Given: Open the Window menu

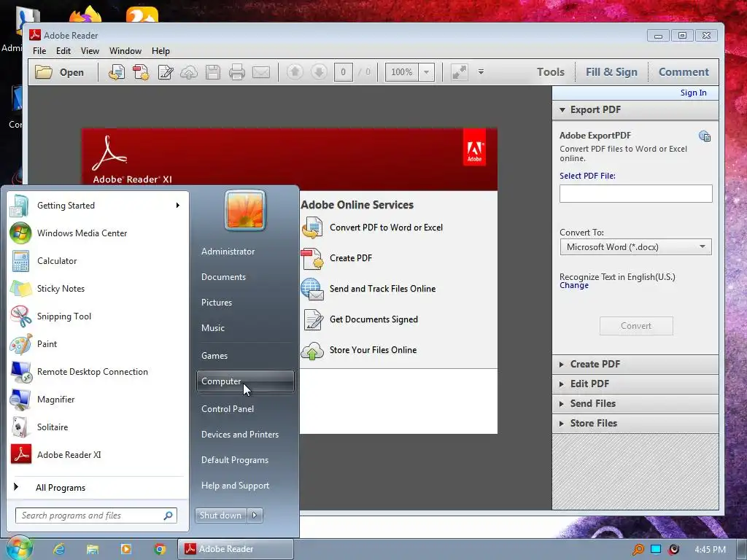Looking at the screenshot, I should pyautogui.click(x=125, y=51).
